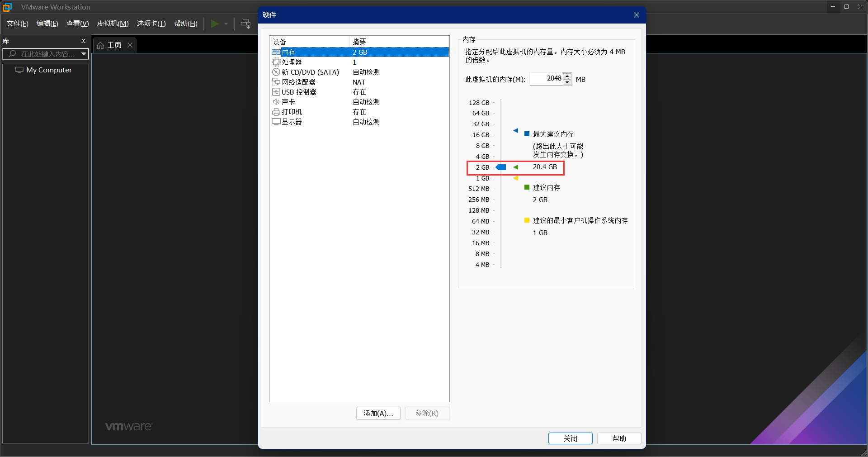This screenshot has width=868, height=457.
Task: Click the yellow minimum guest memory legend square
Action: pos(527,220)
